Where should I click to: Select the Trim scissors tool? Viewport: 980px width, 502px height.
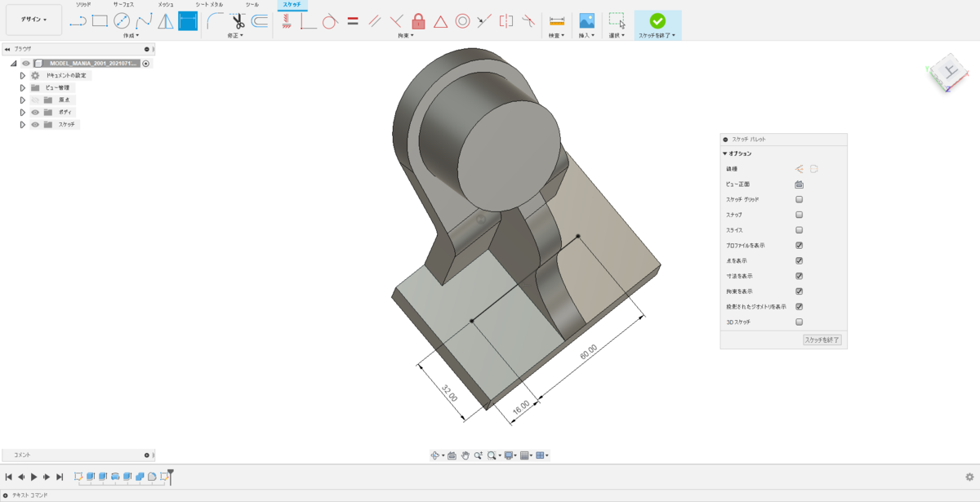238,21
